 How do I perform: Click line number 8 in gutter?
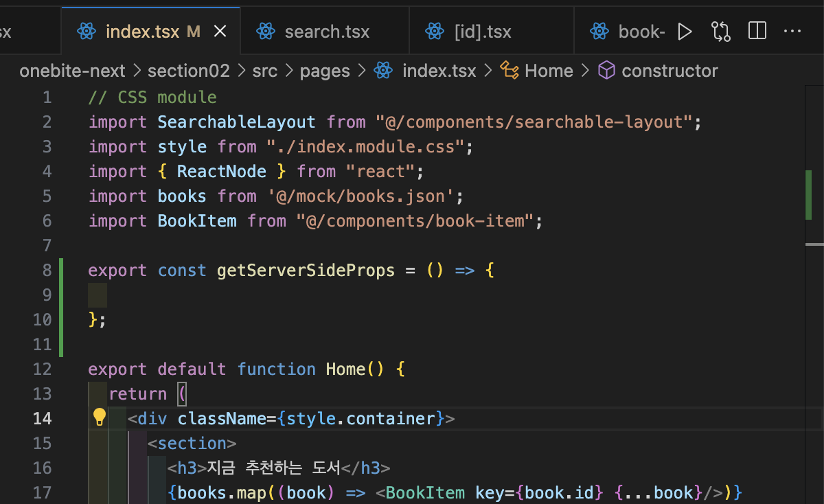click(x=47, y=270)
